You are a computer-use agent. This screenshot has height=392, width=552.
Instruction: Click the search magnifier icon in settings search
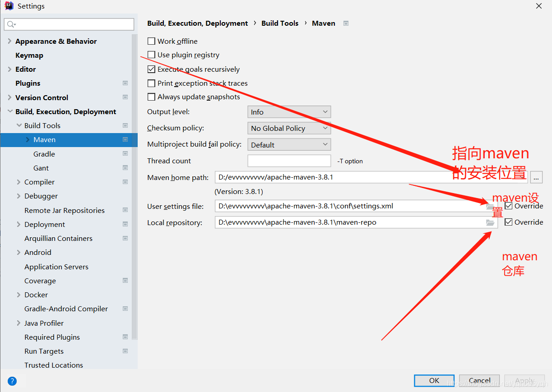(11, 24)
